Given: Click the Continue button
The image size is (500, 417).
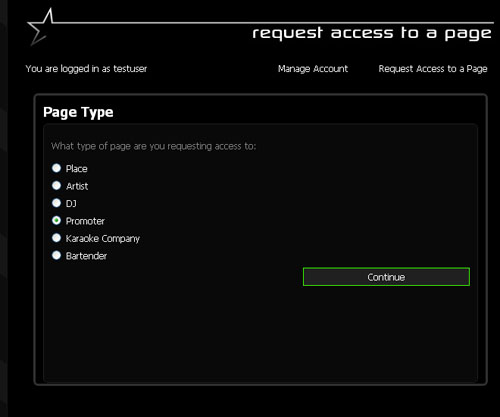Looking at the screenshot, I should [386, 277].
